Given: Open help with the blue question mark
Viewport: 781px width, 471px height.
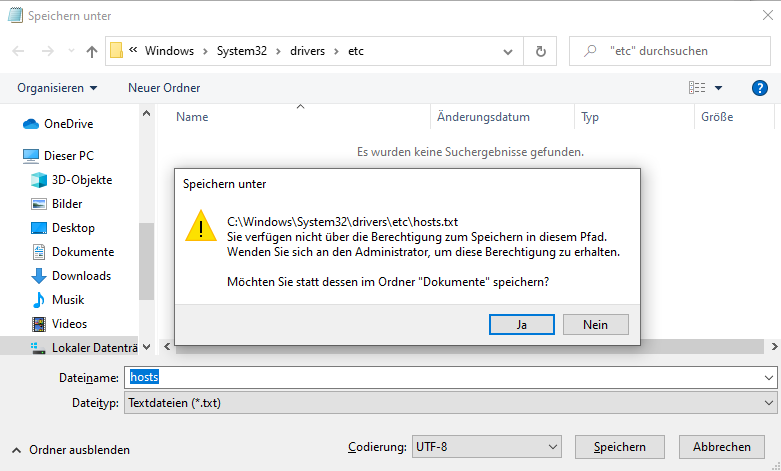Looking at the screenshot, I should point(760,88).
